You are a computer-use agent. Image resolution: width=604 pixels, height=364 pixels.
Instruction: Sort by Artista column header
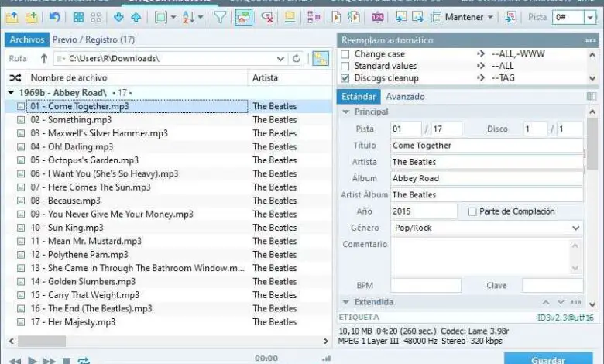click(x=290, y=77)
